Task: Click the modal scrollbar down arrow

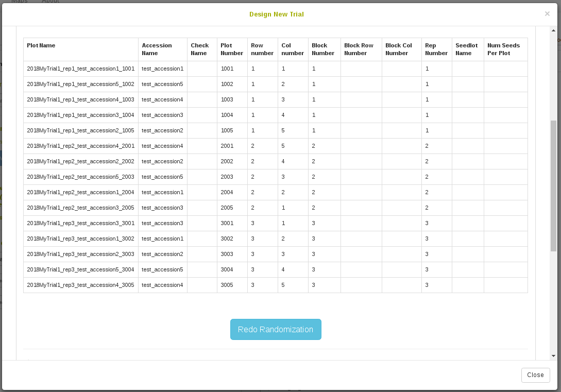Action: (553, 356)
